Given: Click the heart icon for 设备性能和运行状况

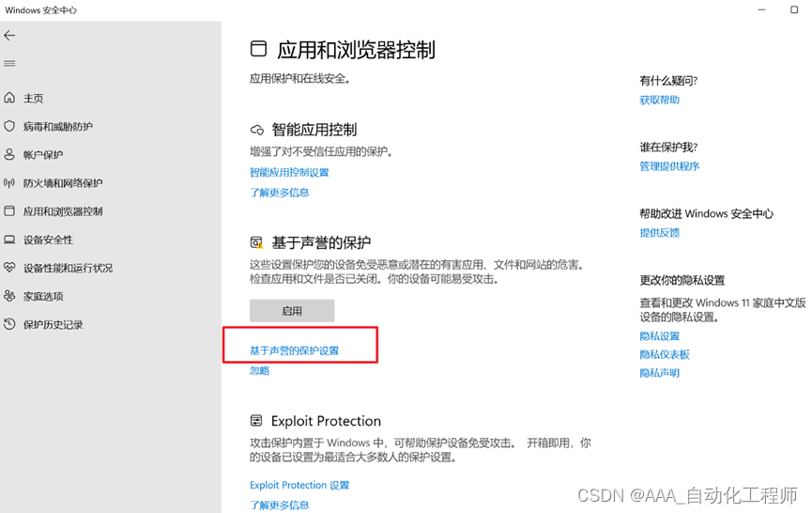Looking at the screenshot, I should pyautogui.click(x=9, y=268).
